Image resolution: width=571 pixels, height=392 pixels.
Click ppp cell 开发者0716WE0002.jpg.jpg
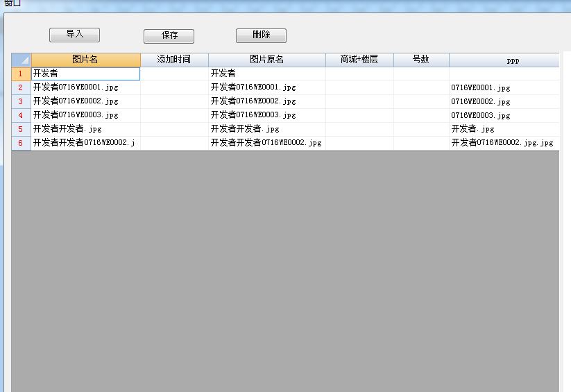click(x=504, y=143)
